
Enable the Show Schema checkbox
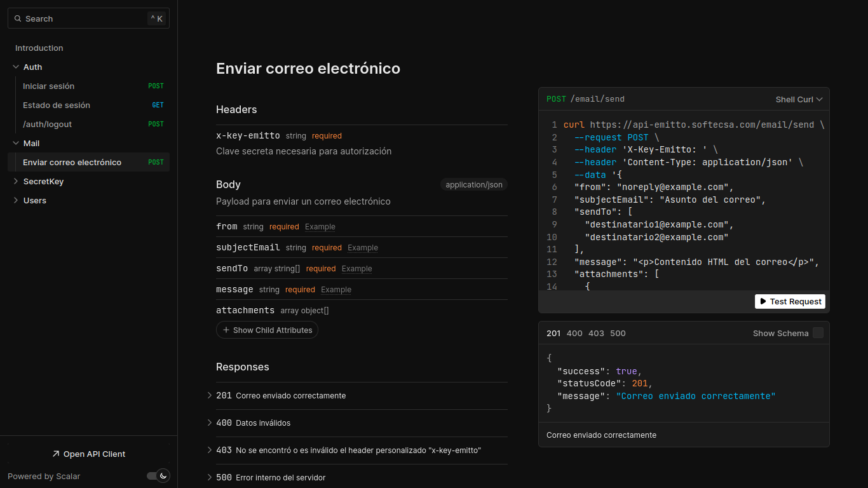point(818,333)
